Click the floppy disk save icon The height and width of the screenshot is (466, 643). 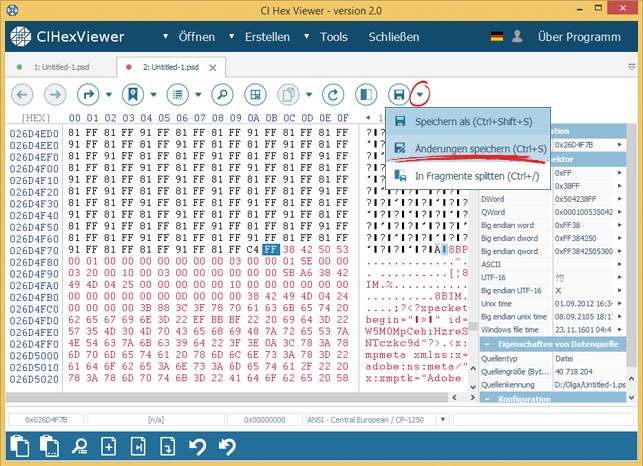point(399,95)
